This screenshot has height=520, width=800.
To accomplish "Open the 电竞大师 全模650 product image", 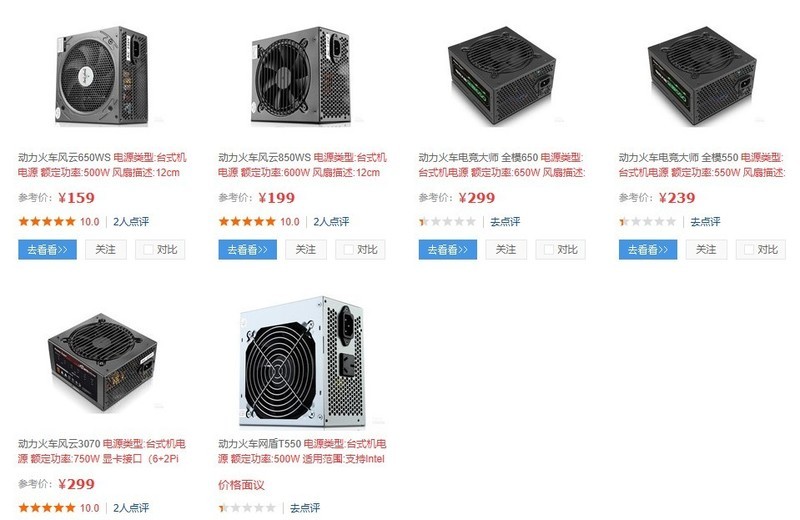I will coord(502,76).
